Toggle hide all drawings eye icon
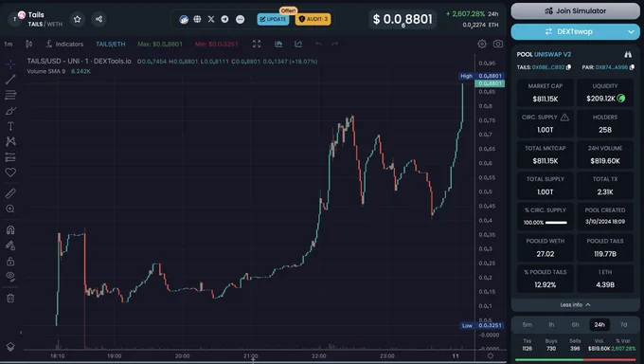Image resolution: width=644 pixels, height=364 pixels. pos(10,277)
